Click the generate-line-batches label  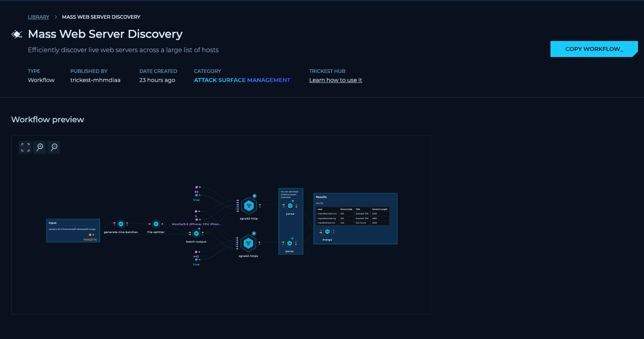(121, 232)
